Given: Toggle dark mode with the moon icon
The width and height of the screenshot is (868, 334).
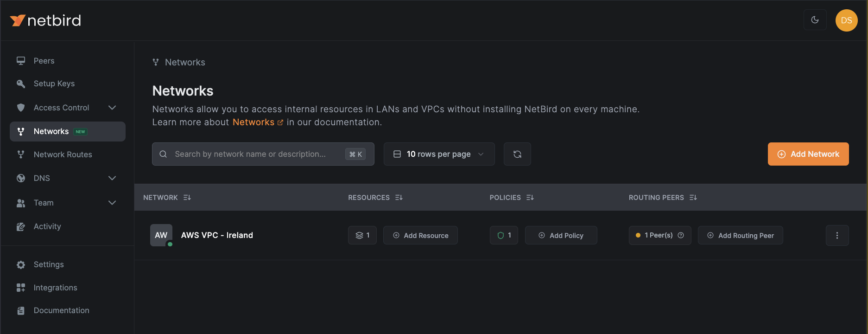Looking at the screenshot, I should click(x=815, y=20).
